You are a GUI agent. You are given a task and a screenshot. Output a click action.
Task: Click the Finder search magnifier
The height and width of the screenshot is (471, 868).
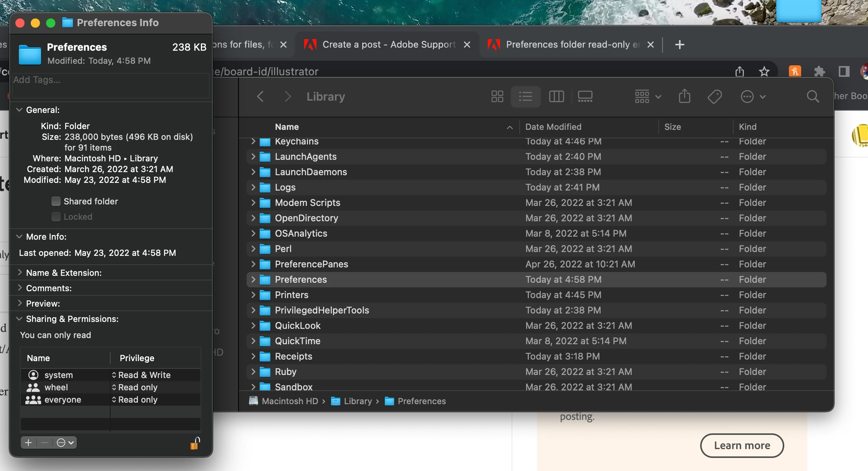click(x=813, y=96)
